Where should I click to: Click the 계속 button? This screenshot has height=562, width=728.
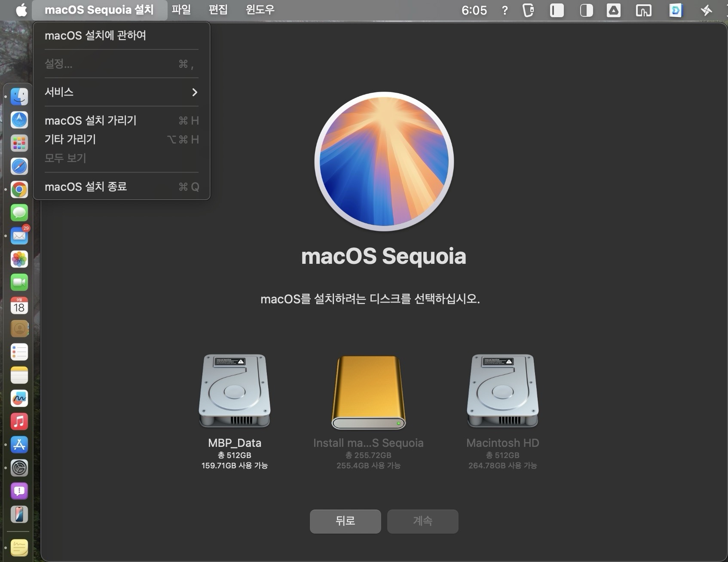[422, 521]
